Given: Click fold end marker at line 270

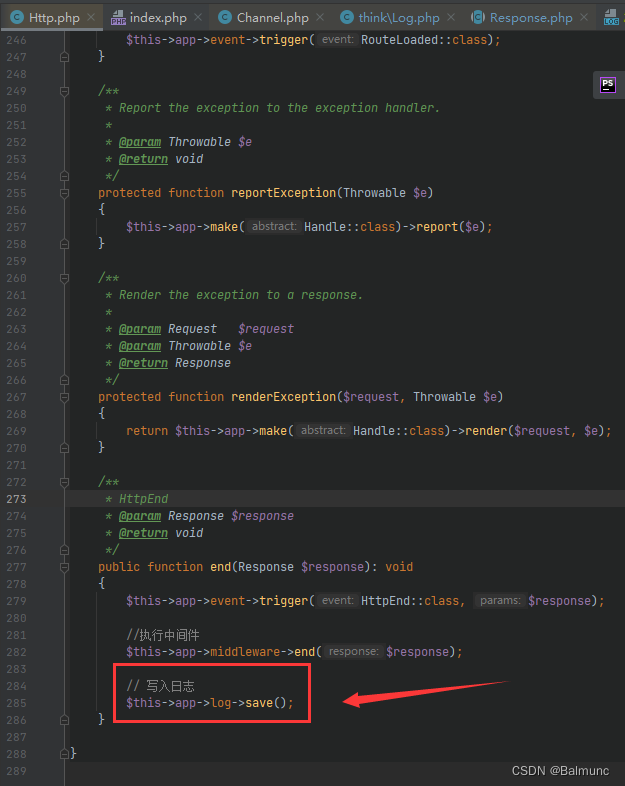Looking at the screenshot, I should tap(64, 448).
